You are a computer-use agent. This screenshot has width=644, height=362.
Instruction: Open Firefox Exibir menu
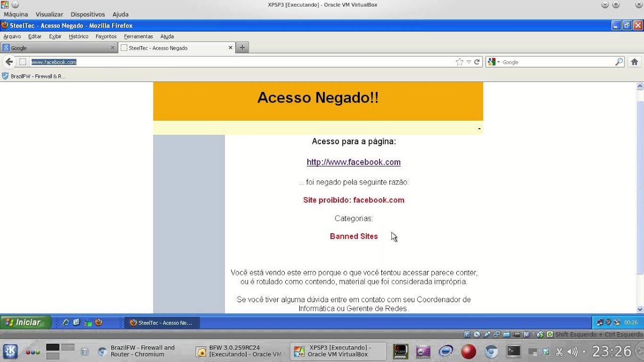point(55,36)
